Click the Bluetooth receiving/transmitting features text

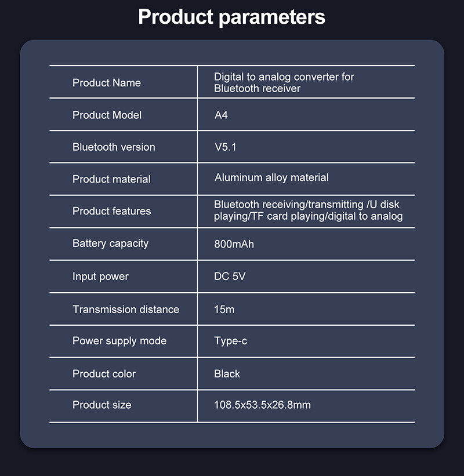(307, 210)
